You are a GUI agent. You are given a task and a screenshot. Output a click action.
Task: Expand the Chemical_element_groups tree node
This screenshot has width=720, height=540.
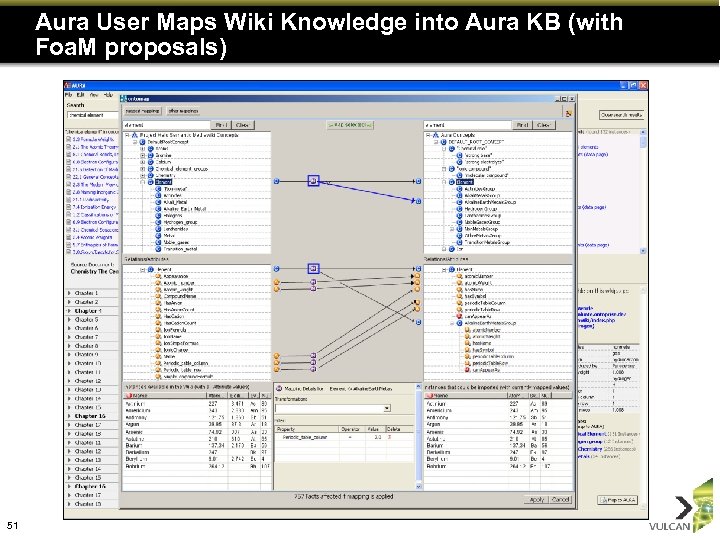point(143,169)
